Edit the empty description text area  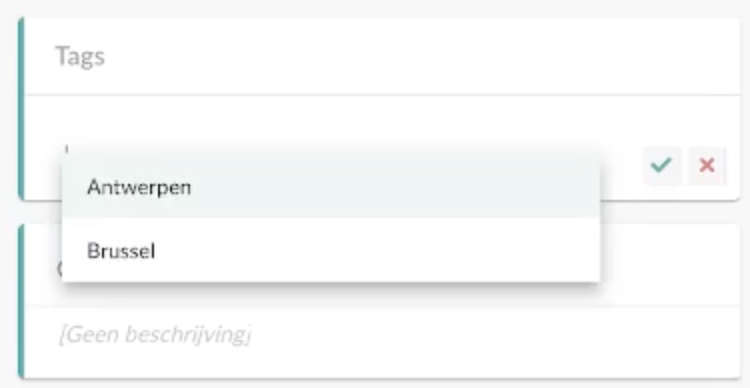382,342
